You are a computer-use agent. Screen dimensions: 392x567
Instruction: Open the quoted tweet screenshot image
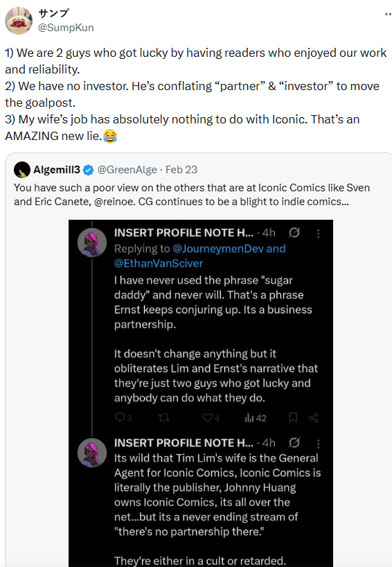click(x=201, y=393)
